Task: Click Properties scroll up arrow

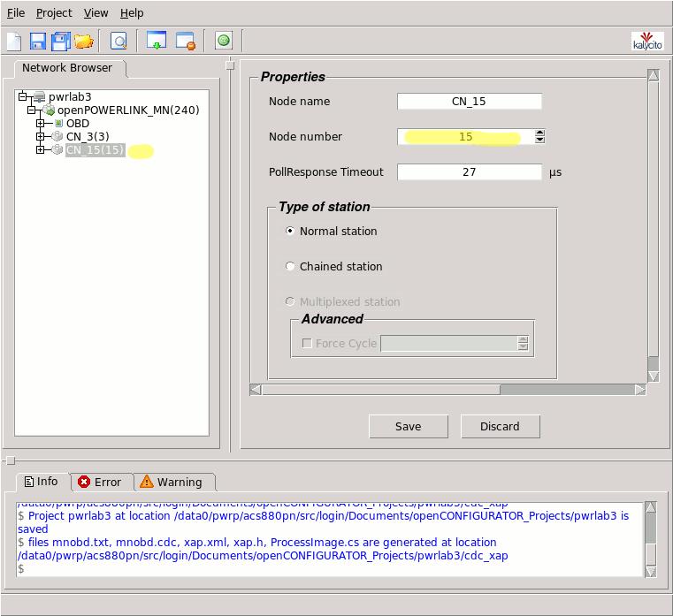Action: click(654, 75)
